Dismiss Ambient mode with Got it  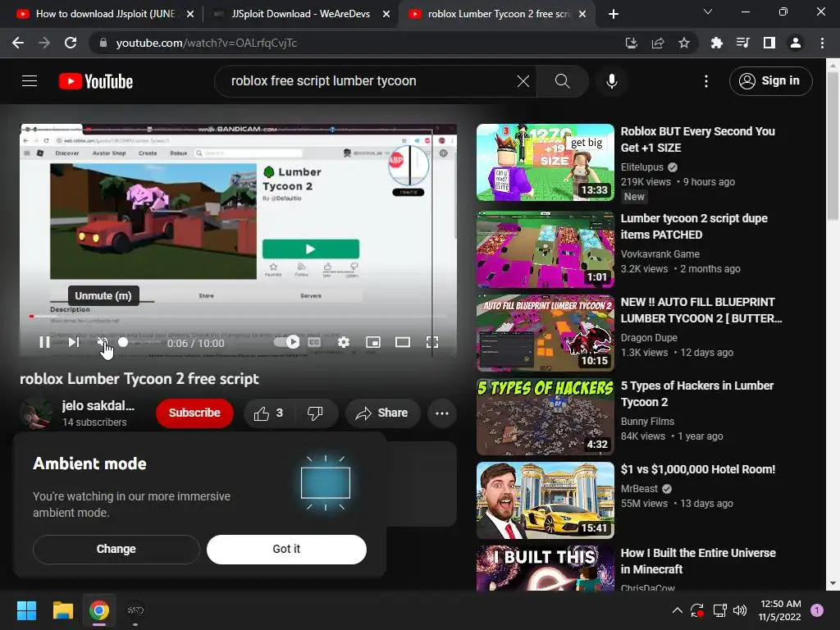click(286, 549)
